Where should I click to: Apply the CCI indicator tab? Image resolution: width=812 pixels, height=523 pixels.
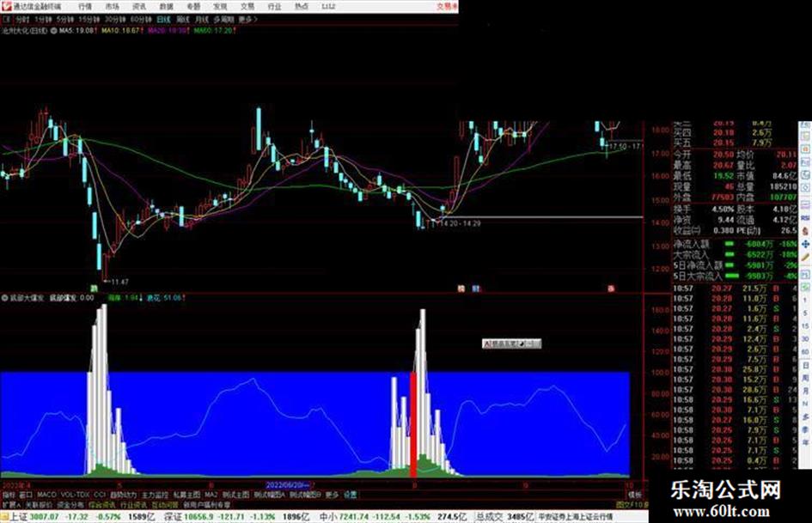(x=100, y=495)
